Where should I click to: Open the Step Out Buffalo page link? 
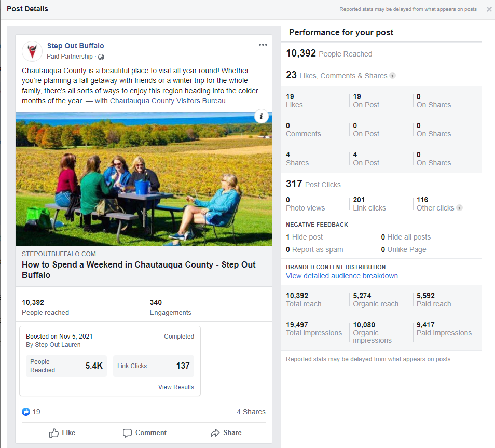[75, 46]
